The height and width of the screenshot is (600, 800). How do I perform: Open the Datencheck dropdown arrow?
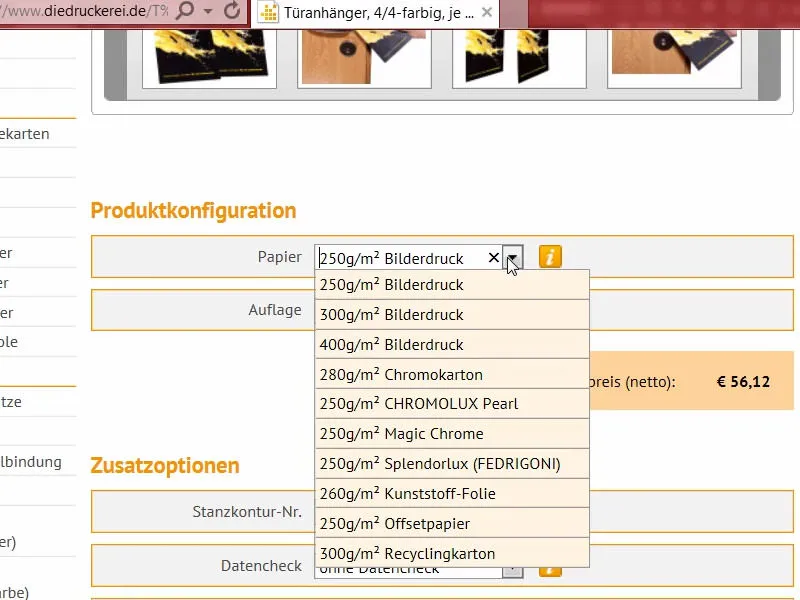click(513, 572)
